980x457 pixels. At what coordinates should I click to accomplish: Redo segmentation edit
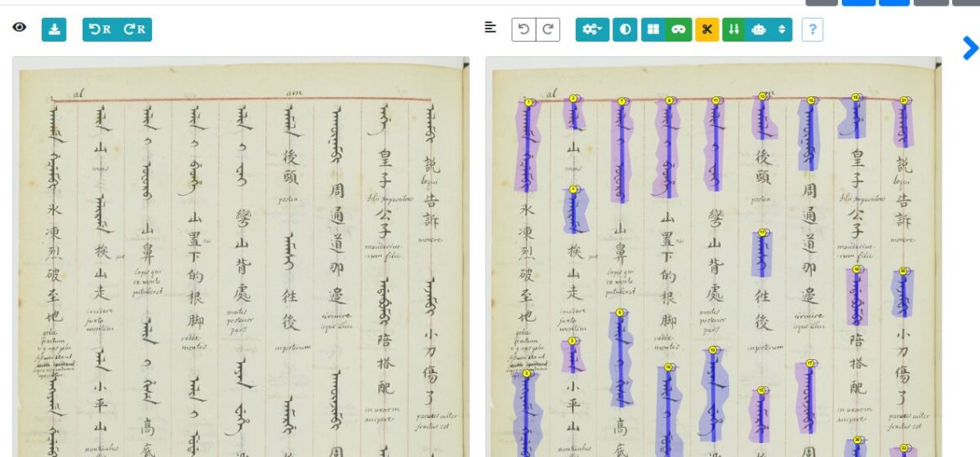tap(548, 29)
